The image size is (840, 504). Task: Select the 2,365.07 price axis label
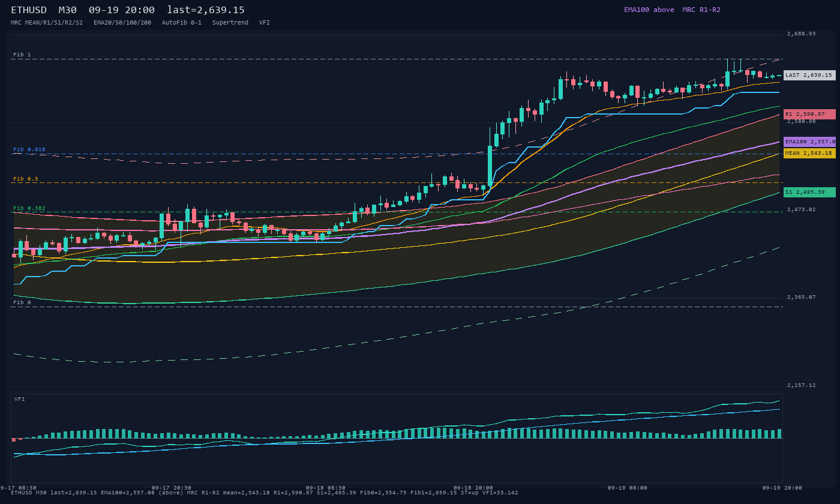pos(802,297)
